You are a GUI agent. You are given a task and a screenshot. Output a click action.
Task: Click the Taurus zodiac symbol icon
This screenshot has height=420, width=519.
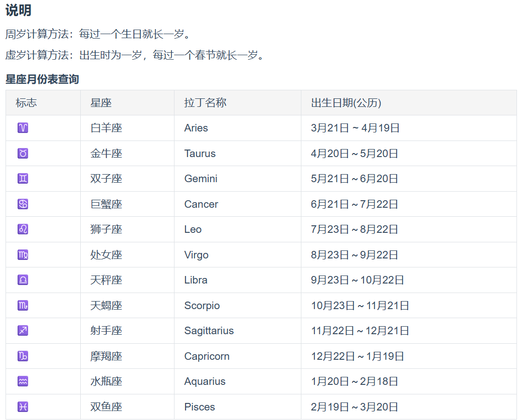point(23,154)
